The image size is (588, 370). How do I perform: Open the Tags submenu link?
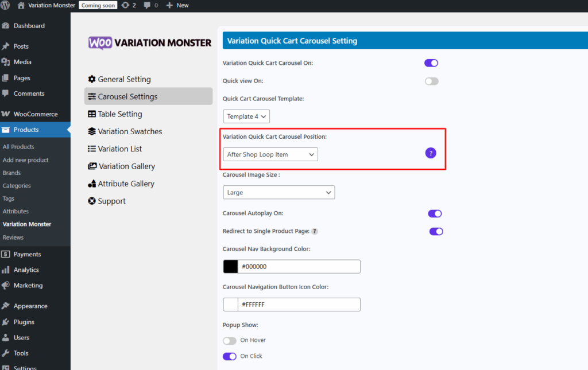(8, 198)
